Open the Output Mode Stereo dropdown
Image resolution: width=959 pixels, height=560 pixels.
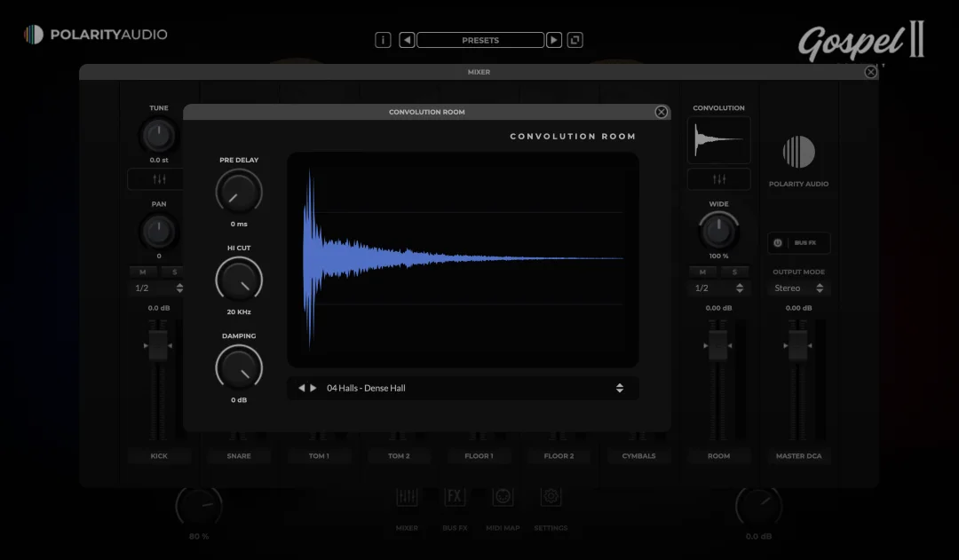799,288
